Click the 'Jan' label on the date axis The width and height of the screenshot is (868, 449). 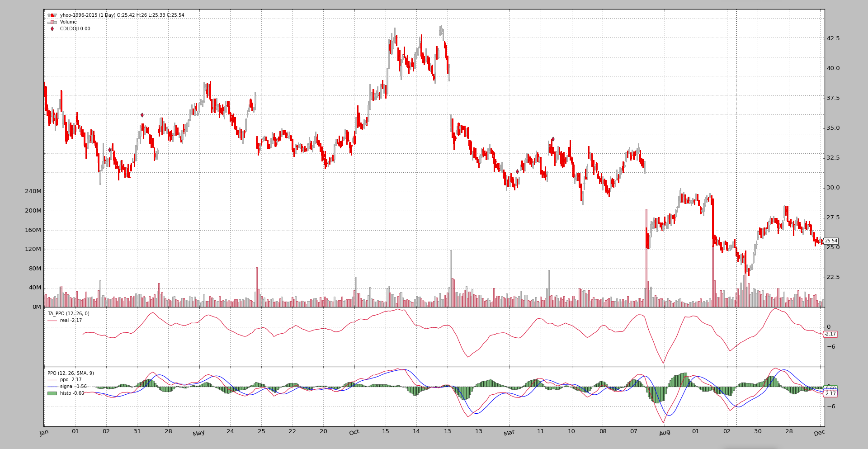point(44,433)
